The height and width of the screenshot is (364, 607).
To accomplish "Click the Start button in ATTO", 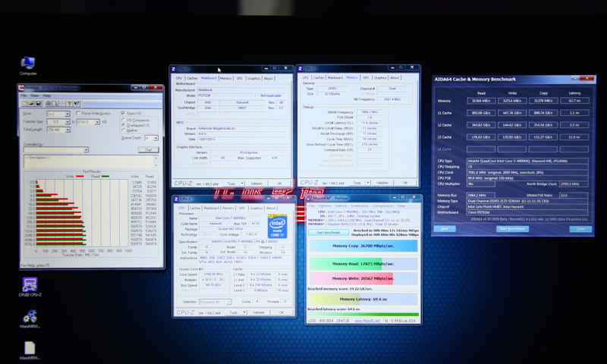I will point(148,149).
